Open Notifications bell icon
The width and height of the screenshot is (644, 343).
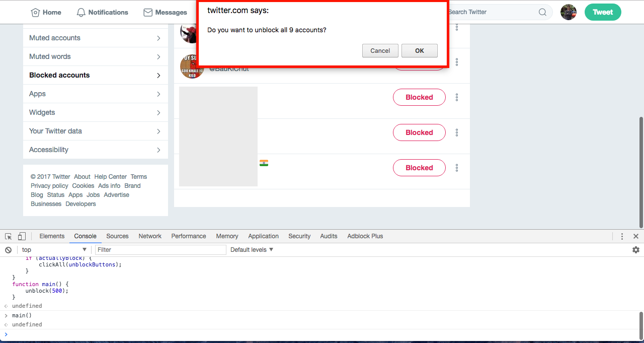[81, 12]
